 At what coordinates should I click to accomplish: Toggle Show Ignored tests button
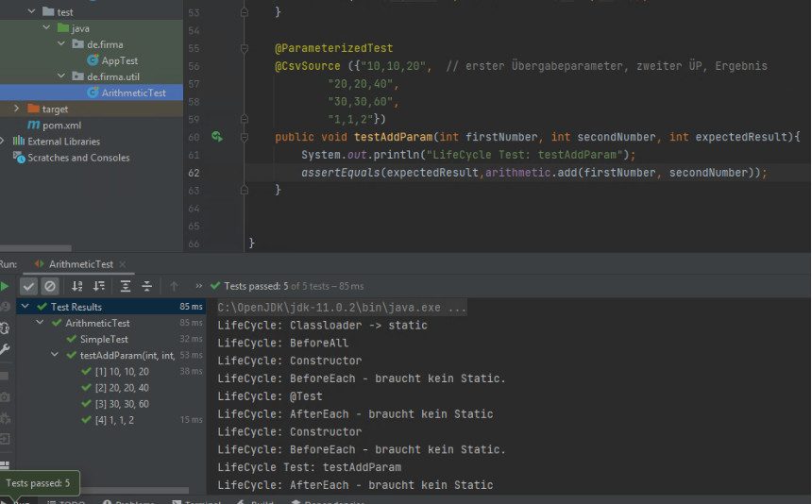coord(50,286)
